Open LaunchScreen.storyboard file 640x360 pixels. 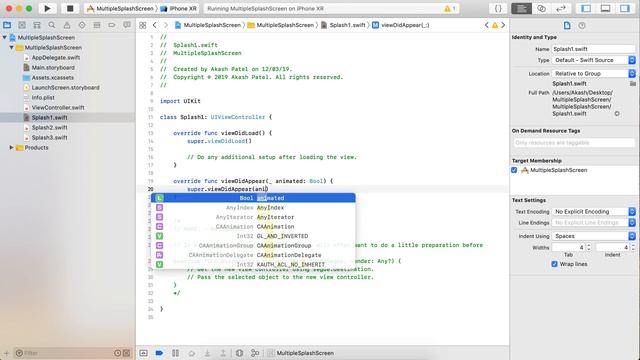pyautogui.click(x=65, y=87)
